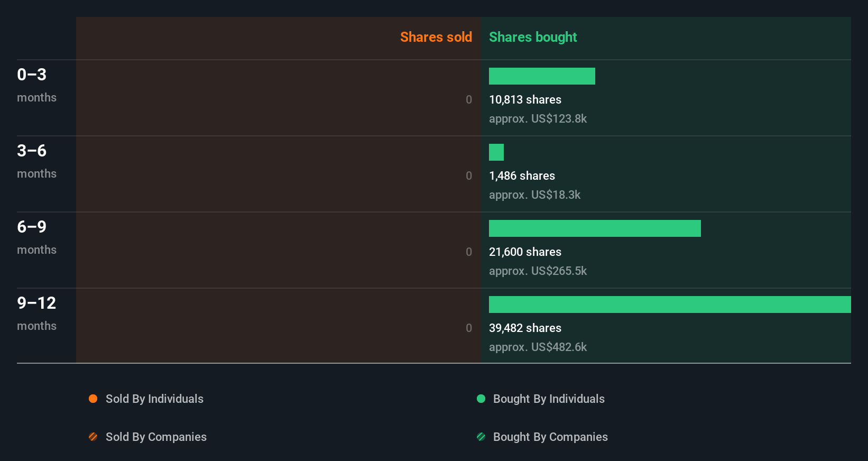The width and height of the screenshot is (868, 461).
Task: Click the Shares sold column header
Action: [436, 37]
